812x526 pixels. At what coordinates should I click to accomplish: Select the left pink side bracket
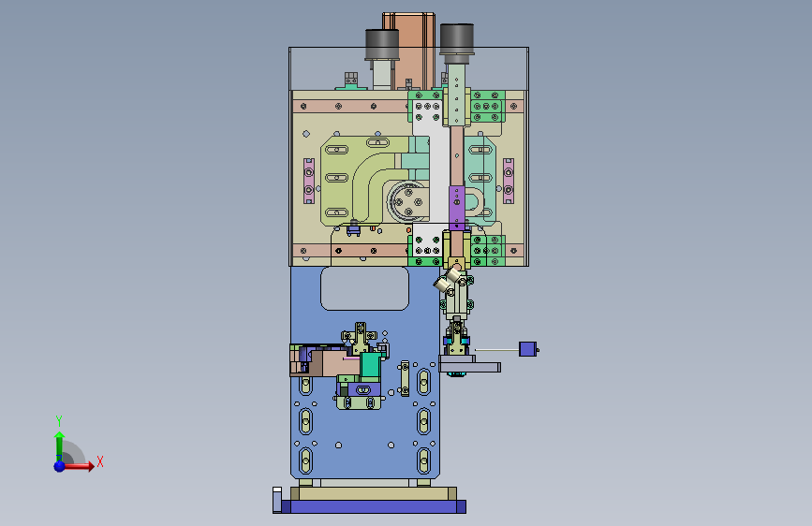309,181
